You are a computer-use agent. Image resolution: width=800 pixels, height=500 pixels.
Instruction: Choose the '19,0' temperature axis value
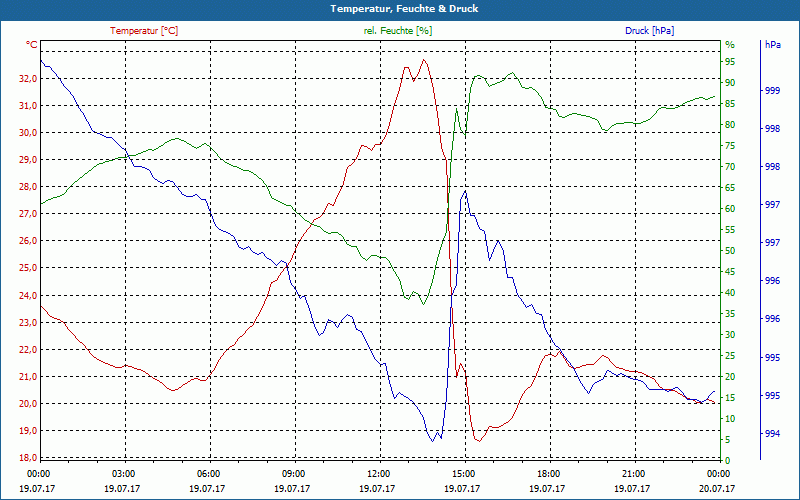pos(29,431)
